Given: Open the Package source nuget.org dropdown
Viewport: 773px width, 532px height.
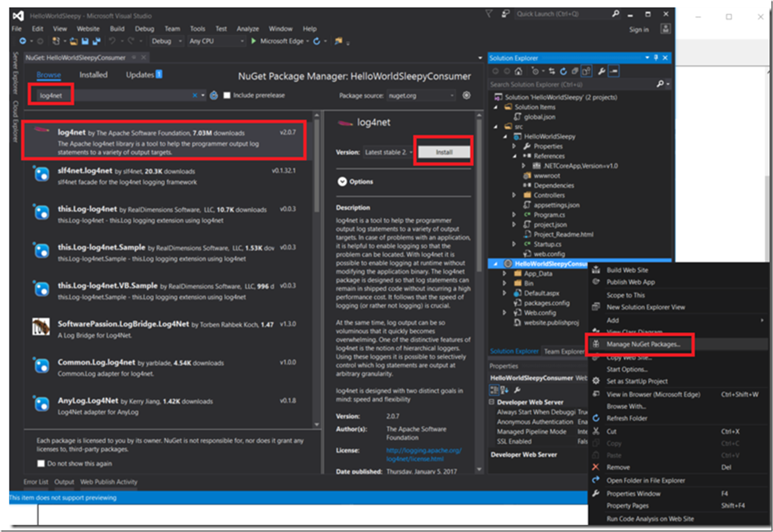Looking at the screenshot, I should point(421,95).
